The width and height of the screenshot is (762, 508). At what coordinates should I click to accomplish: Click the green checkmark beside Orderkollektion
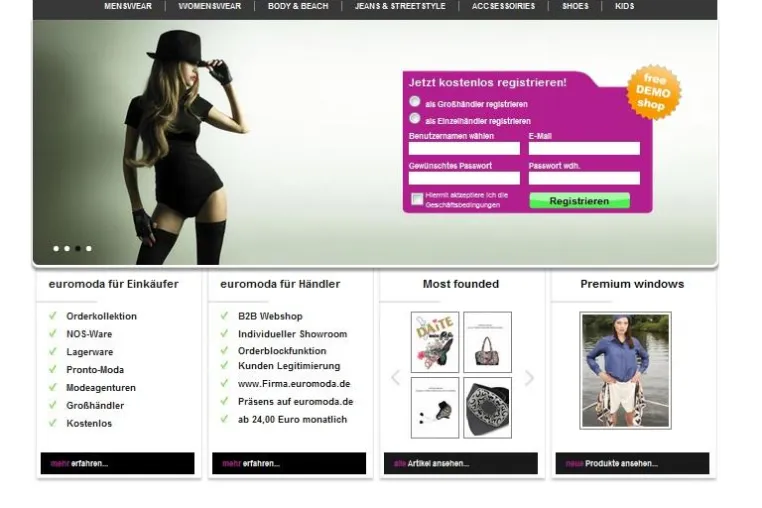[52, 315]
